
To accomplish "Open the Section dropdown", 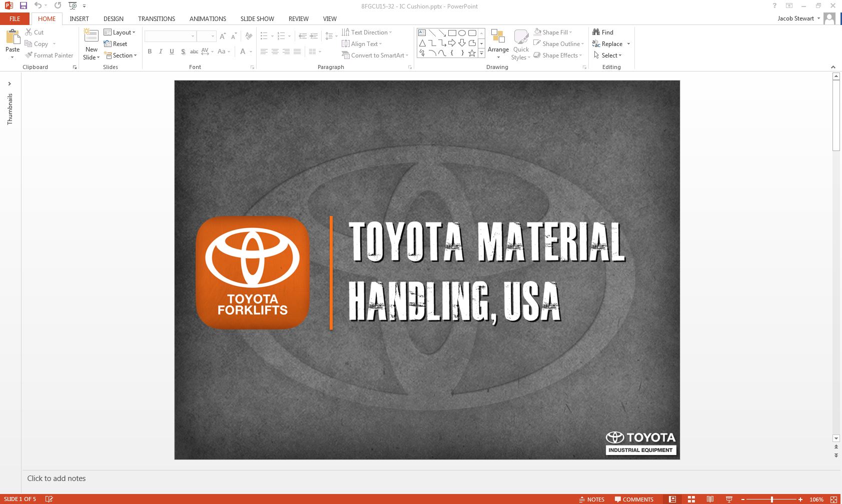I will pyautogui.click(x=120, y=55).
